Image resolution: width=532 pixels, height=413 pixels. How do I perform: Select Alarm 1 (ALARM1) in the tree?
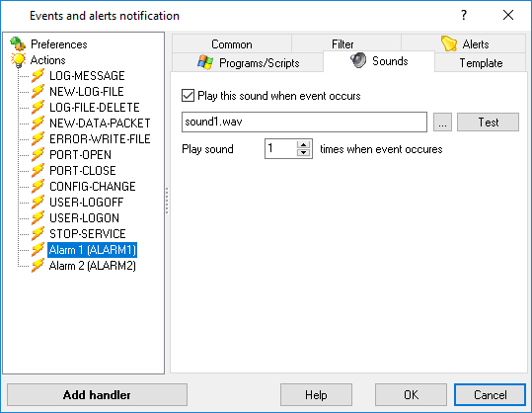point(93,250)
